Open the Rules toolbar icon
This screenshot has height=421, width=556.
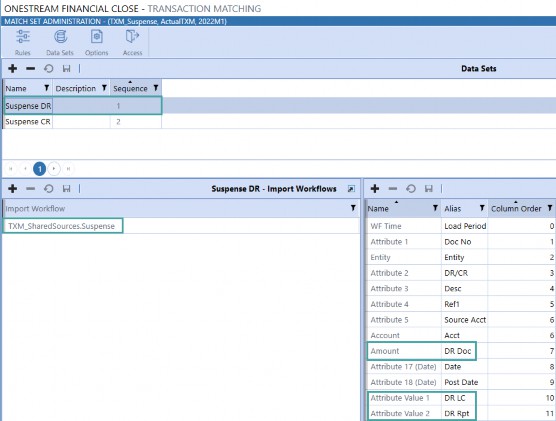click(x=23, y=43)
